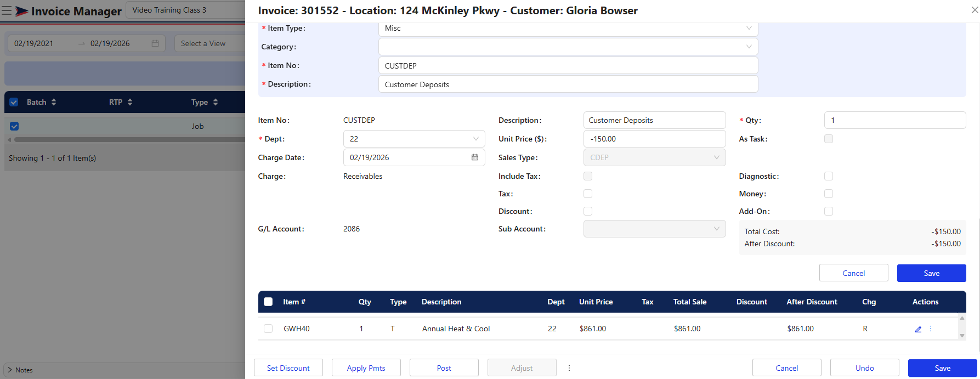980x379 pixels.
Task: Open row actions menu for GWH40
Action: tap(931, 329)
